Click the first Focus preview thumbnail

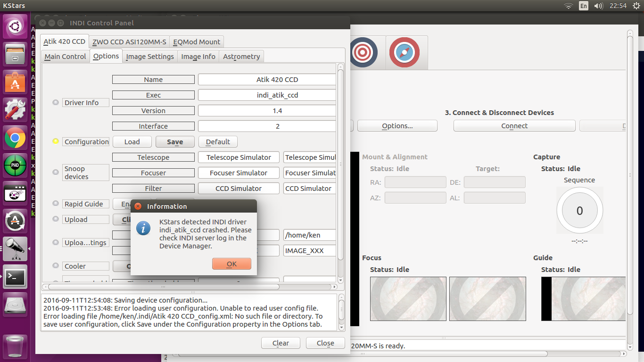point(408,299)
